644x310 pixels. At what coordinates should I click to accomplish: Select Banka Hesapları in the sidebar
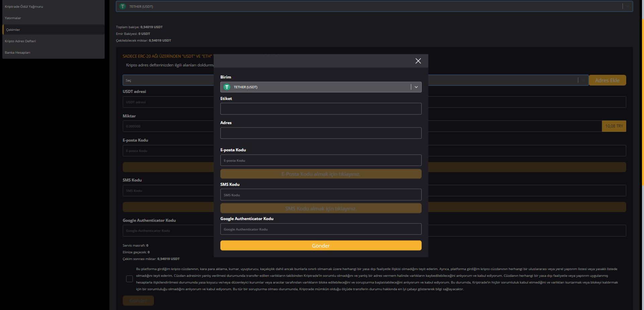[17, 52]
